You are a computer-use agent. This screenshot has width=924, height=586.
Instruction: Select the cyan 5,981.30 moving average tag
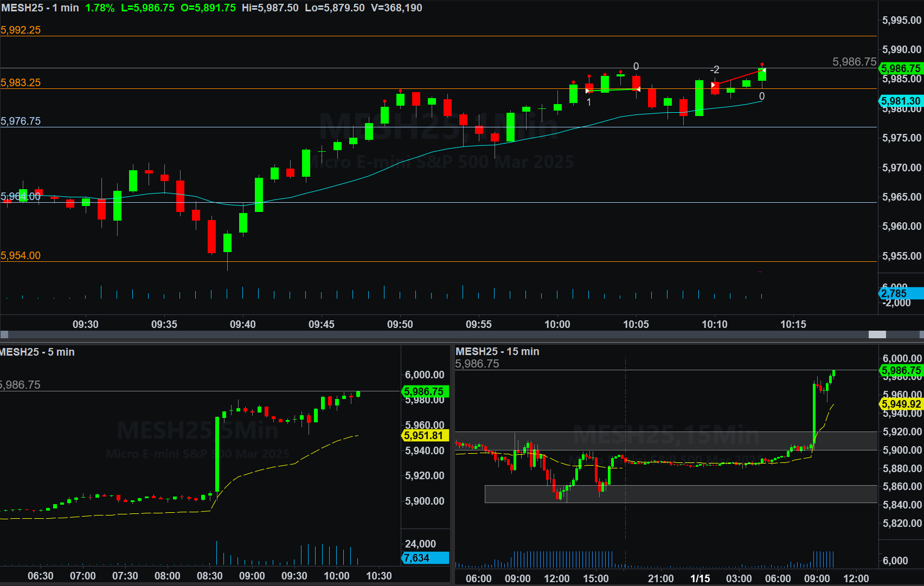(901, 101)
